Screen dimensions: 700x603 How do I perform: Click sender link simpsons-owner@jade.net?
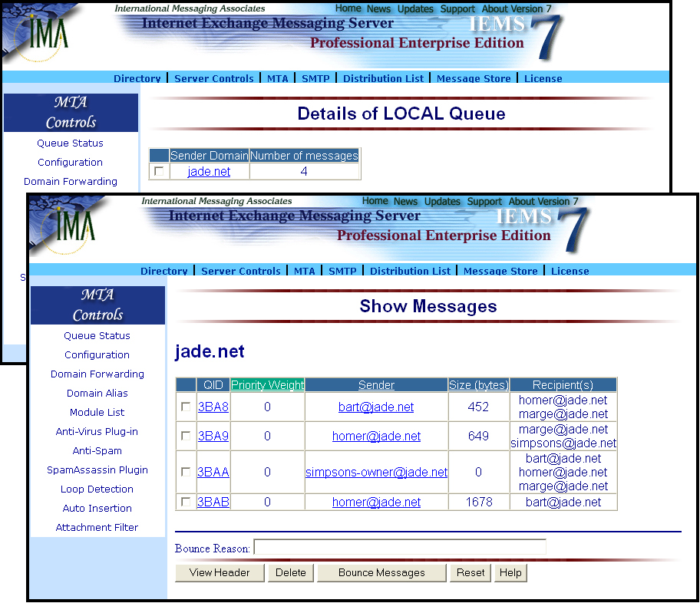(x=376, y=472)
